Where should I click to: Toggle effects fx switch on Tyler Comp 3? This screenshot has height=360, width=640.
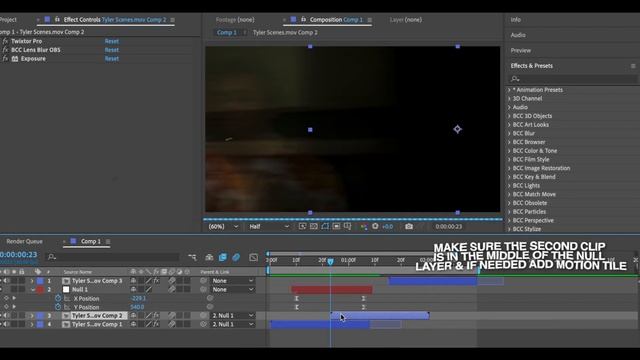coord(156,281)
